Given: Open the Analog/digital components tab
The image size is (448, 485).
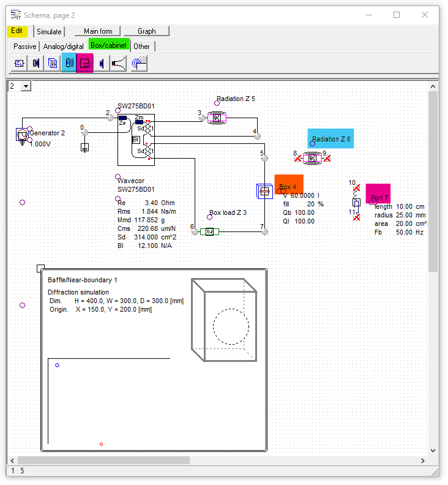Looking at the screenshot, I should [x=64, y=46].
